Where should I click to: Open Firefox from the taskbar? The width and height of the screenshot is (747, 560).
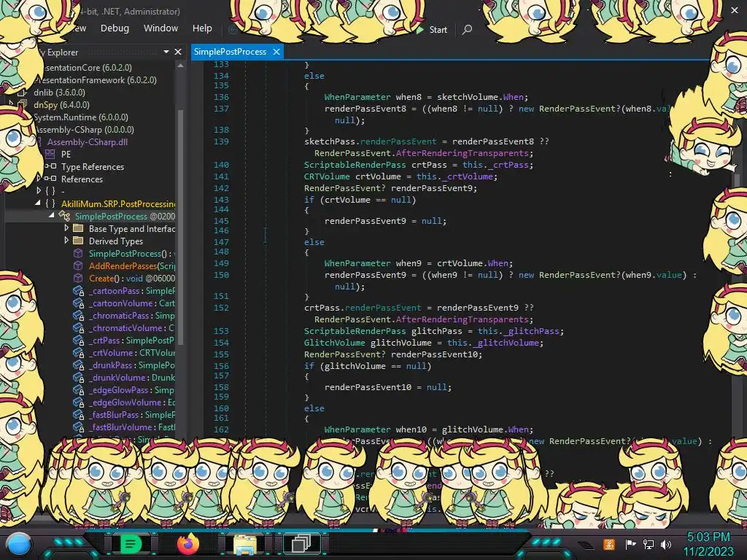tap(188, 543)
